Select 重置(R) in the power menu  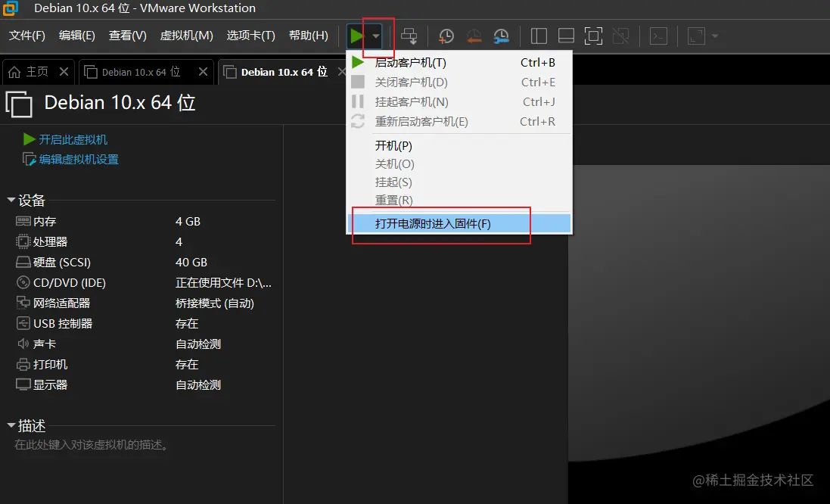[459, 200]
